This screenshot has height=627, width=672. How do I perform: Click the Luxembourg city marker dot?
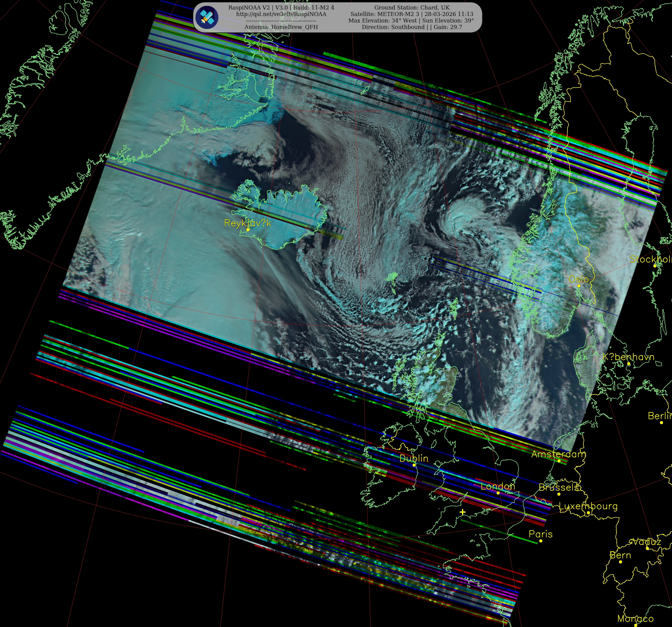coord(589,513)
